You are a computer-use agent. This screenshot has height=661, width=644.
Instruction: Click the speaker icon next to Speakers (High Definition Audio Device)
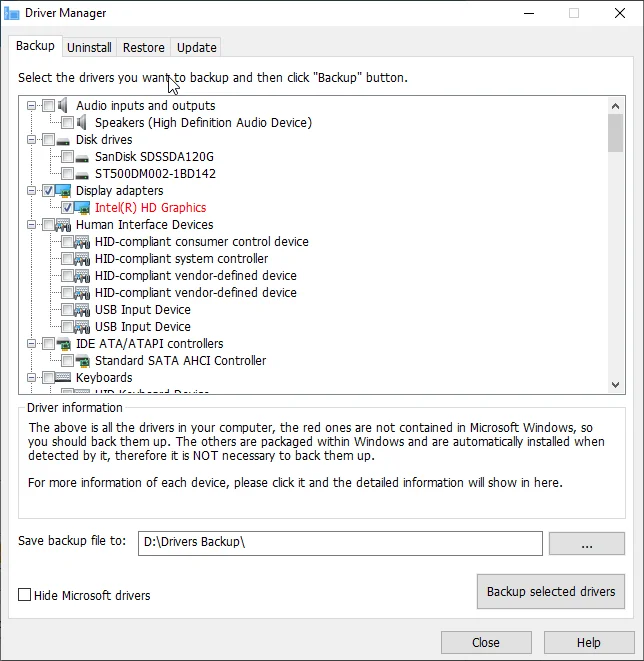(82, 123)
